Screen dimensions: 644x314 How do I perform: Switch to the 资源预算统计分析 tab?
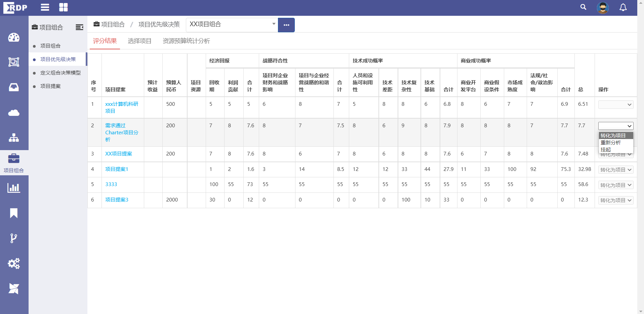(186, 41)
